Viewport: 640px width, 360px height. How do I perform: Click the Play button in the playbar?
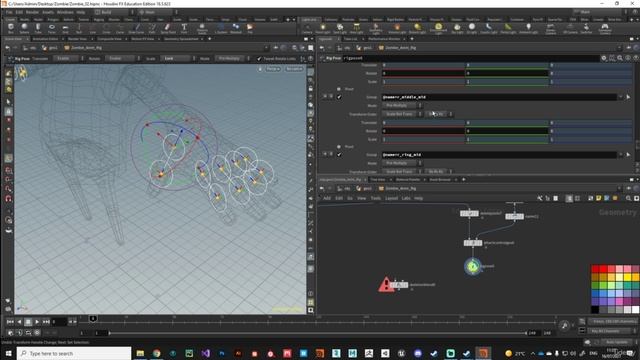click(37, 322)
